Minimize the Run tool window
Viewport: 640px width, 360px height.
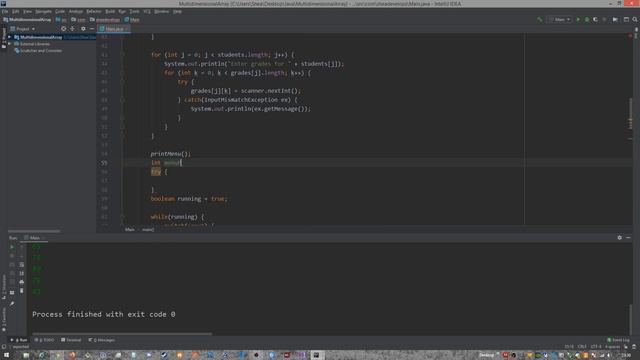click(628, 238)
